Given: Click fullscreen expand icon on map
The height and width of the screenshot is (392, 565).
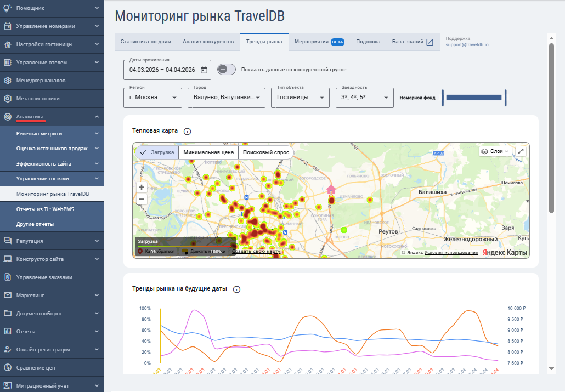Looking at the screenshot, I should point(521,152).
